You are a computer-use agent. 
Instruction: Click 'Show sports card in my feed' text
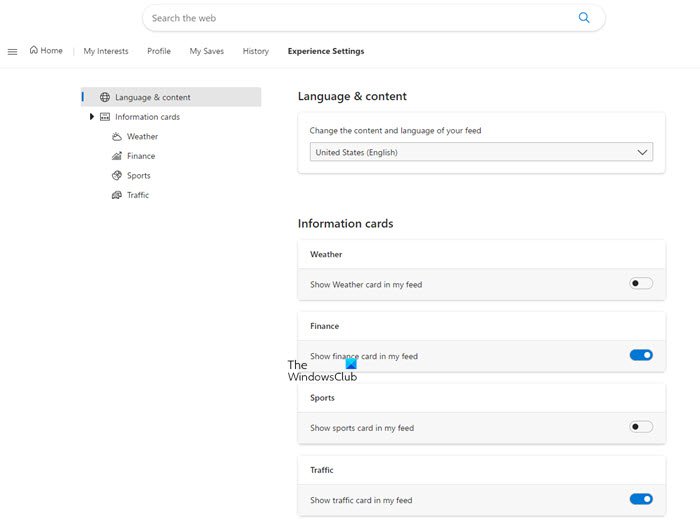(x=362, y=428)
